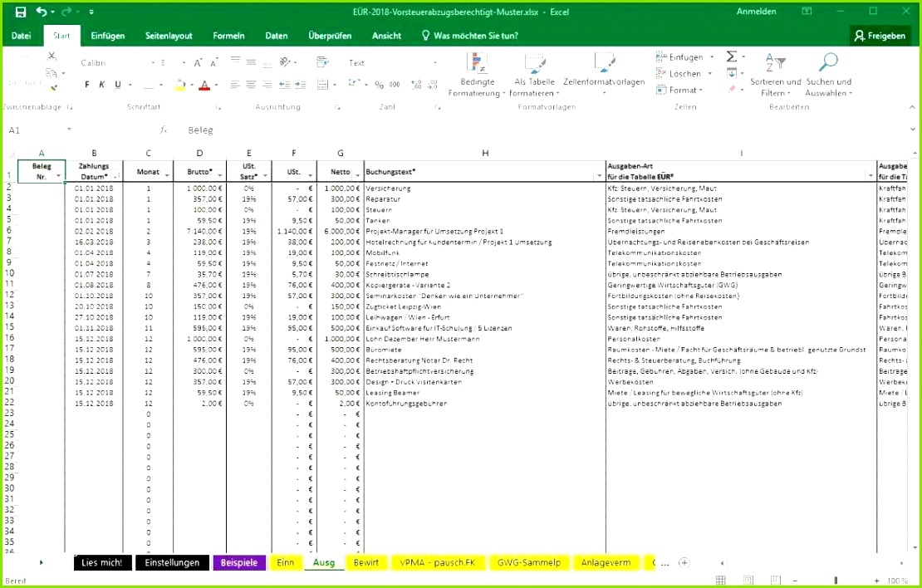Activate the format painter brush
Screen dimensions: 922x588
pyautogui.click(x=53, y=88)
